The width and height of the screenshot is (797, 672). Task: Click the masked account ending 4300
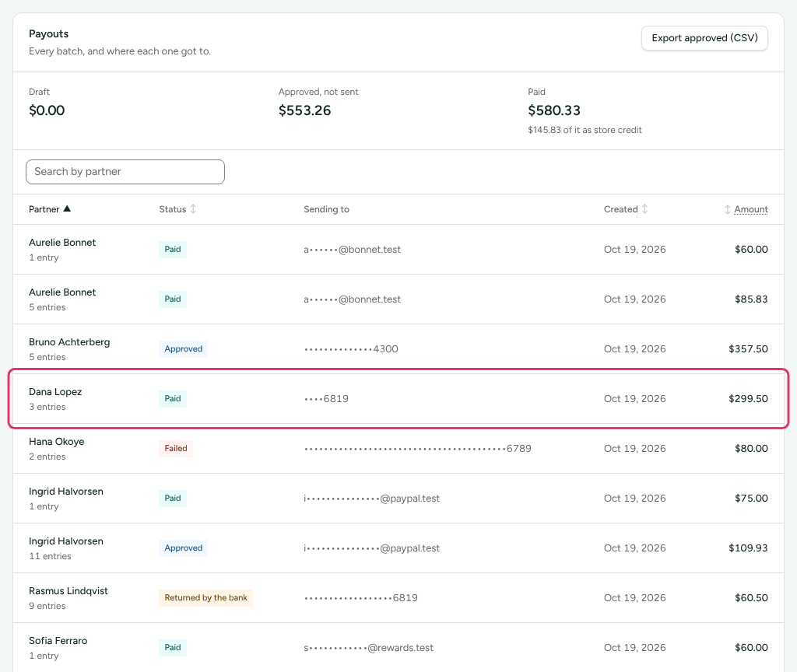[x=351, y=349]
